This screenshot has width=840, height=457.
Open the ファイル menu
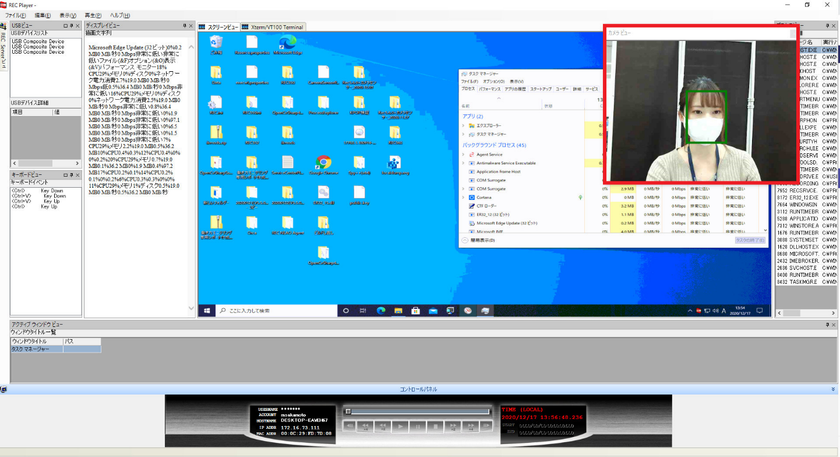click(16, 16)
